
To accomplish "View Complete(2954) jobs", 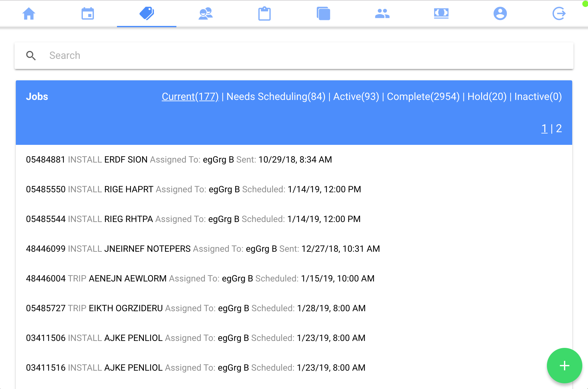I will [423, 96].
